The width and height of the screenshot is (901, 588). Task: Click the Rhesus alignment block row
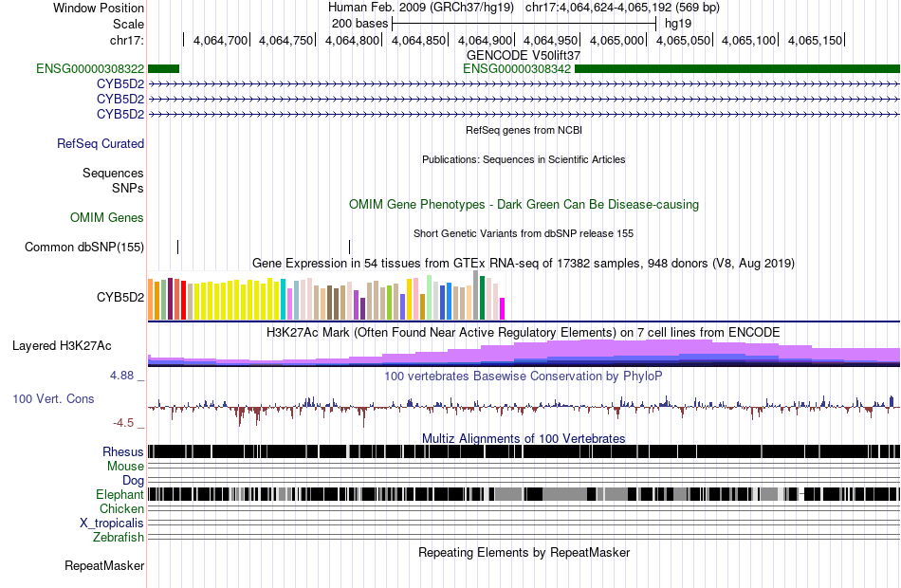pos(524,451)
